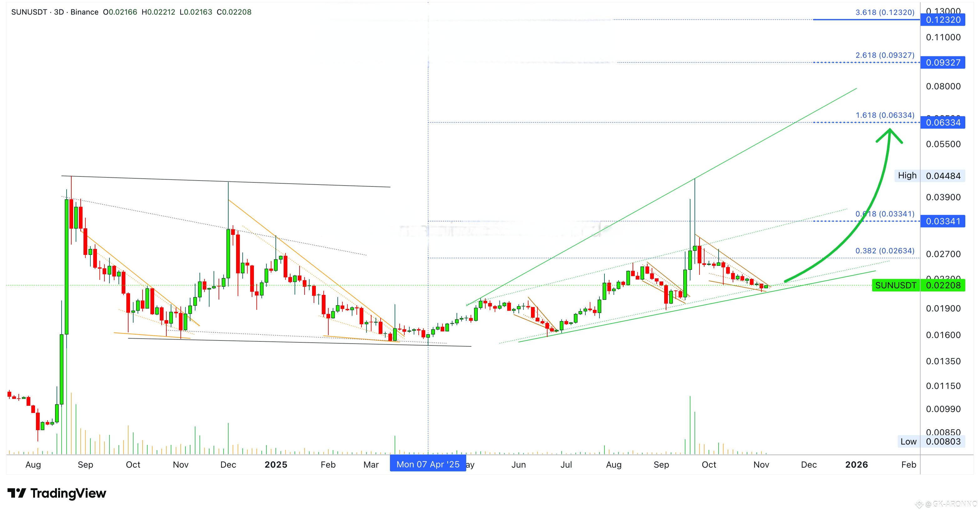Click the 0.11000 price scale label

pos(943,37)
